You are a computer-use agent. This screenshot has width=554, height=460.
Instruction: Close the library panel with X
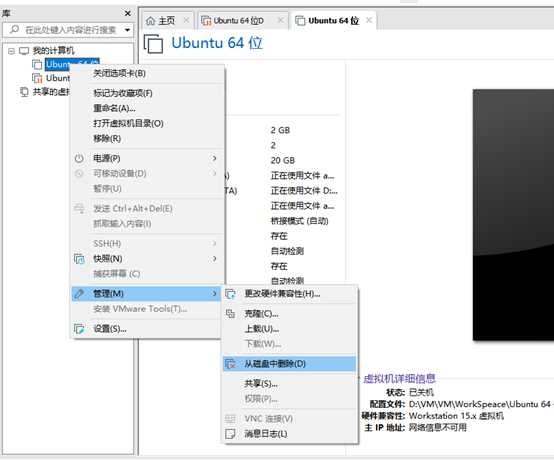tap(128, 13)
